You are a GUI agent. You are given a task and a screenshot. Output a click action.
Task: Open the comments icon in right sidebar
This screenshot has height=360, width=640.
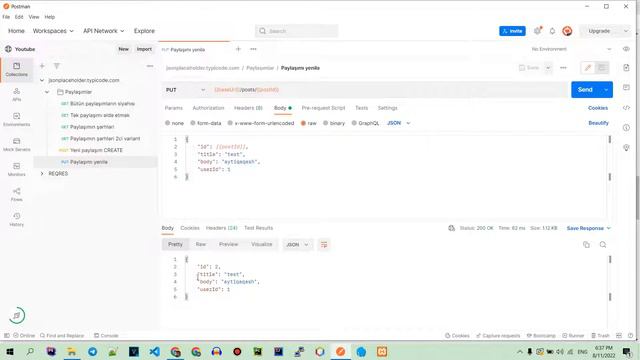click(x=626, y=87)
